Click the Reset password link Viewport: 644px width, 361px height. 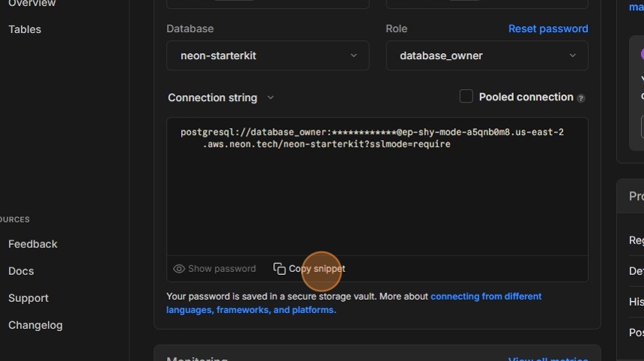pos(548,28)
